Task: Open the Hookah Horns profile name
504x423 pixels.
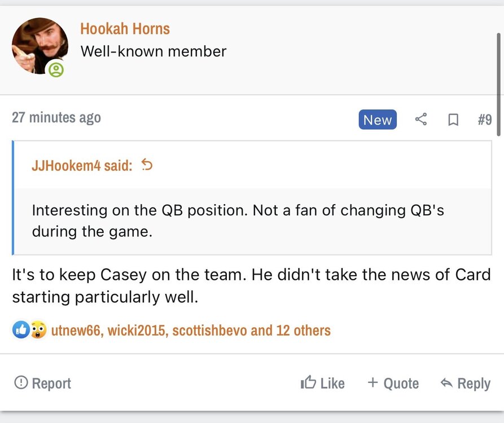Action: tap(125, 29)
